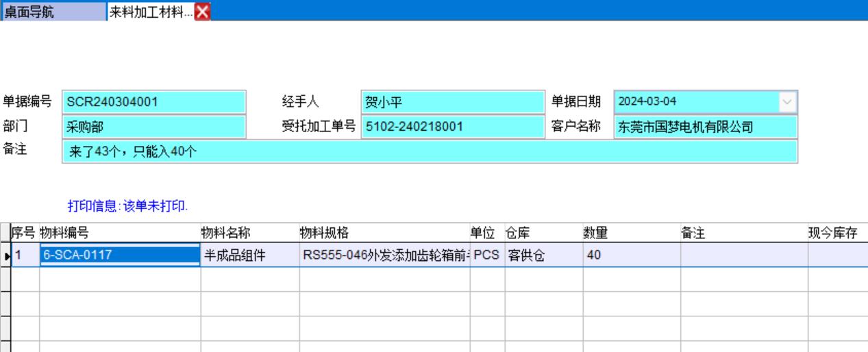
Task: Click the 数量 cell showing 40
Action: click(631, 255)
